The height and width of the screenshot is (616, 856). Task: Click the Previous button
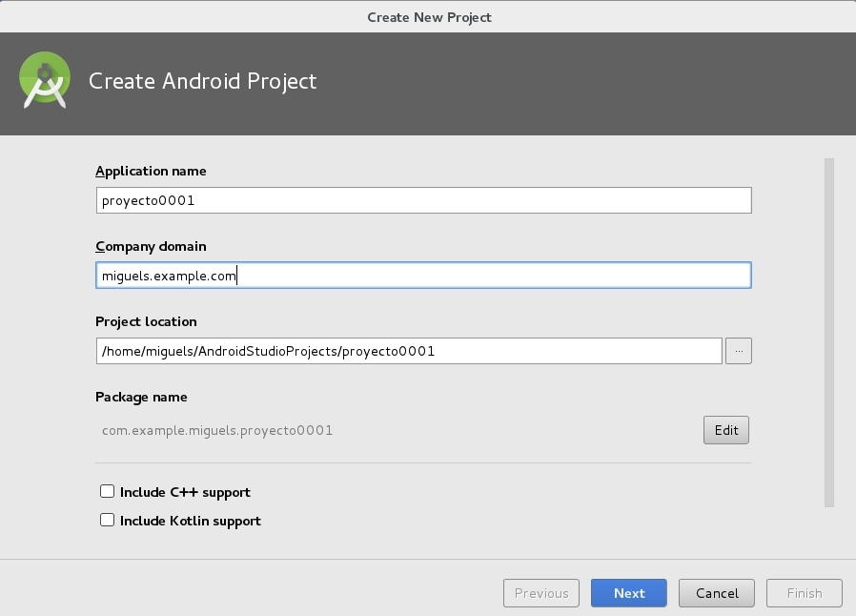pyautogui.click(x=541, y=593)
